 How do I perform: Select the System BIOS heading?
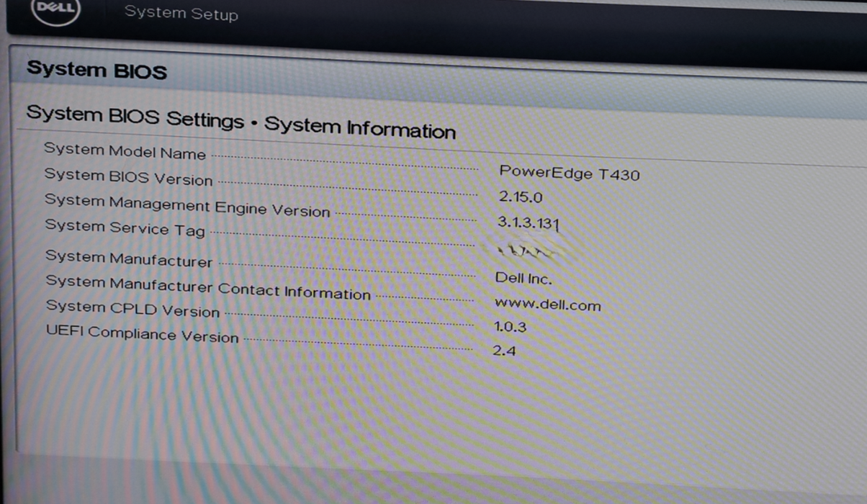(x=96, y=70)
